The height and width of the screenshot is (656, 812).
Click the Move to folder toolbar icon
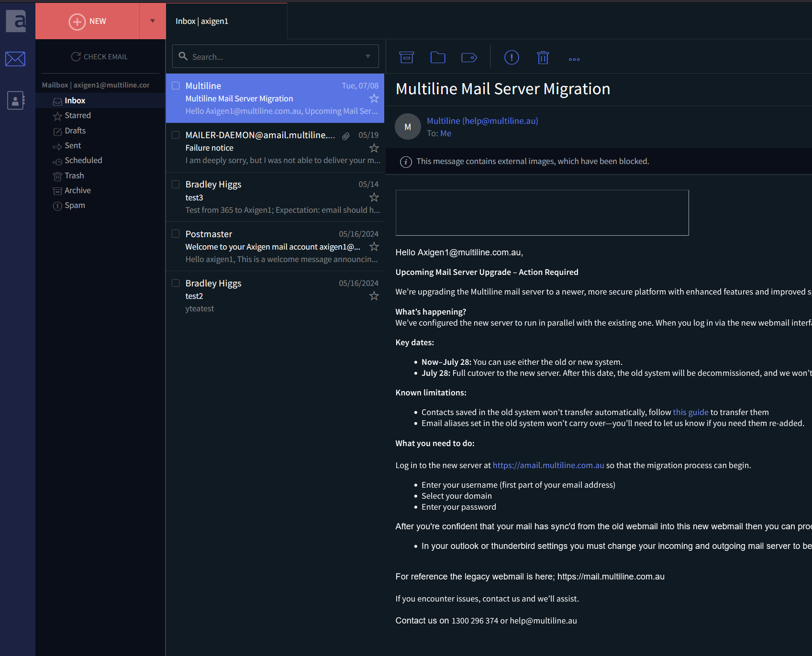[x=438, y=57]
